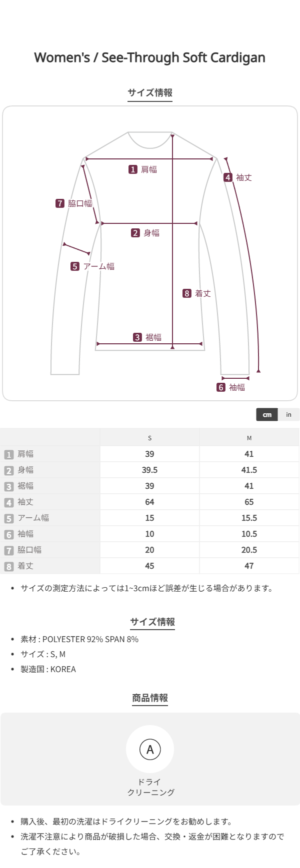
Task: Click number 4 sleeve length badge on diagram
Action: point(228,178)
